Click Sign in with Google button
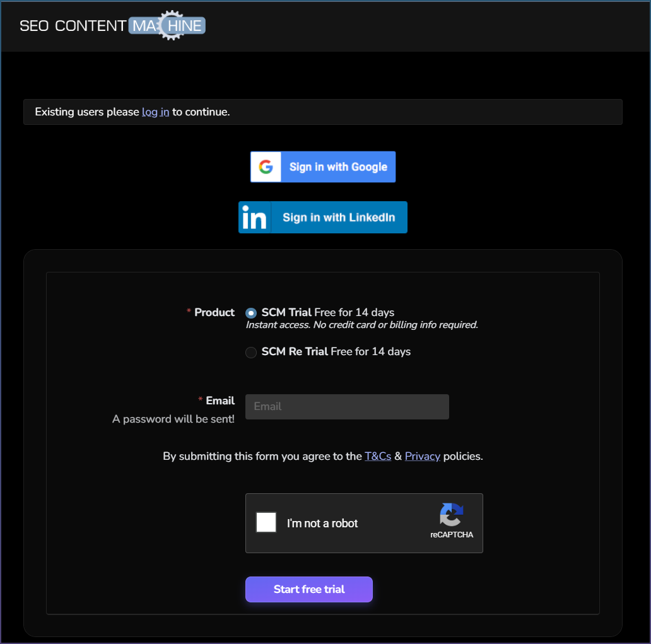 click(322, 167)
